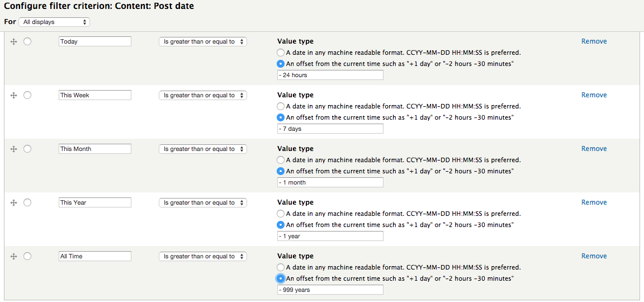Click the drag handle for the This Week row
The width and height of the screenshot is (644, 302).
click(x=14, y=95)
